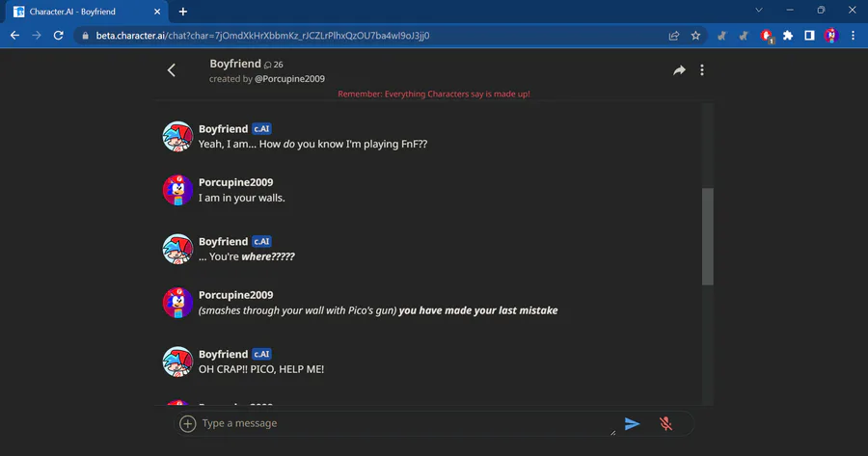Viewport: 868px width, 456px height.
Task: Toggle the browser side panel
Action: [x=809, y=36]
